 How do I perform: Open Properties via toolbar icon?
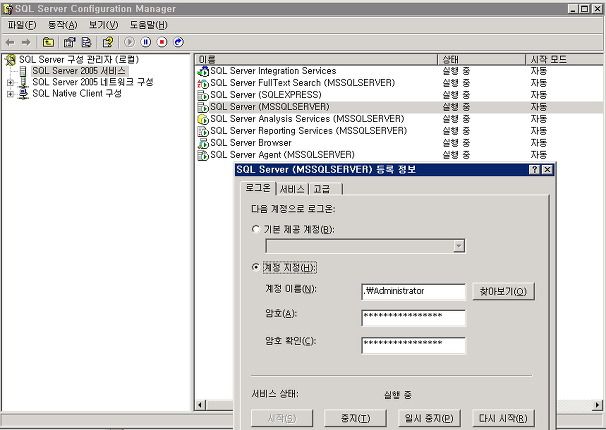[x=70, y=42]
